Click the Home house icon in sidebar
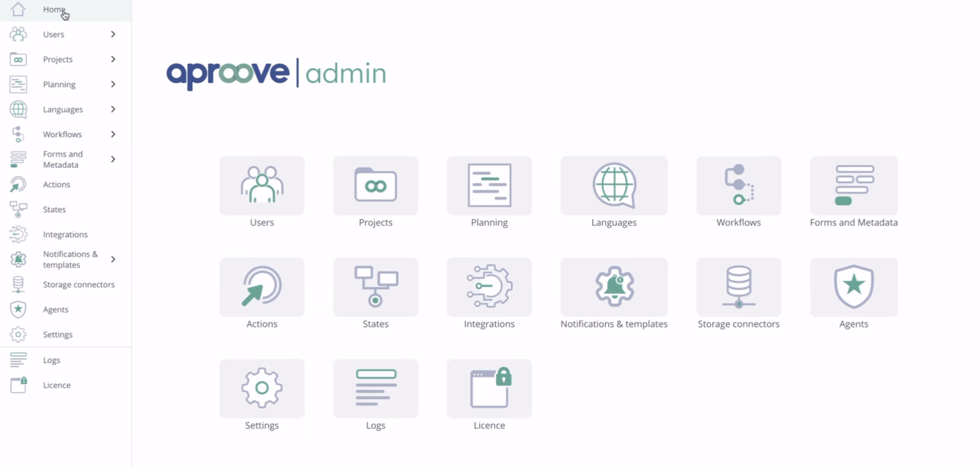This screenshot has height=469, width=980. [18, 9]
